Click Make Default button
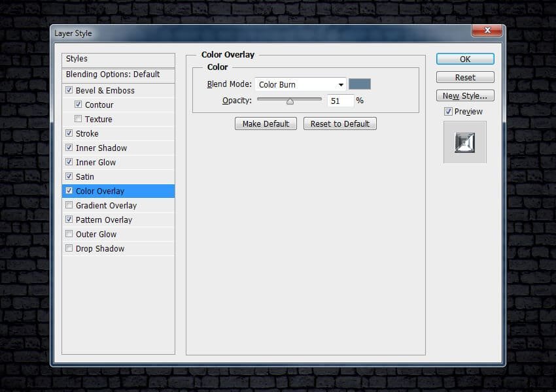The image size is (556, 392). 266,124
